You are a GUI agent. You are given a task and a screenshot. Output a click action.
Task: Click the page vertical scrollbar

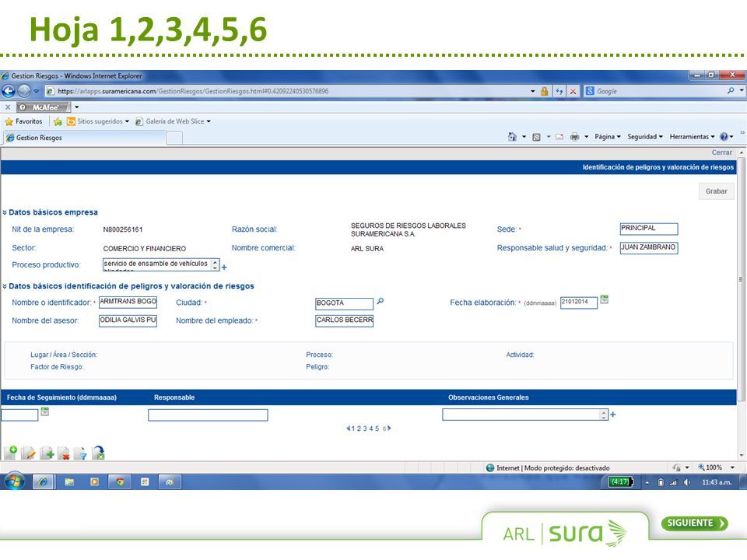point(742,279)
